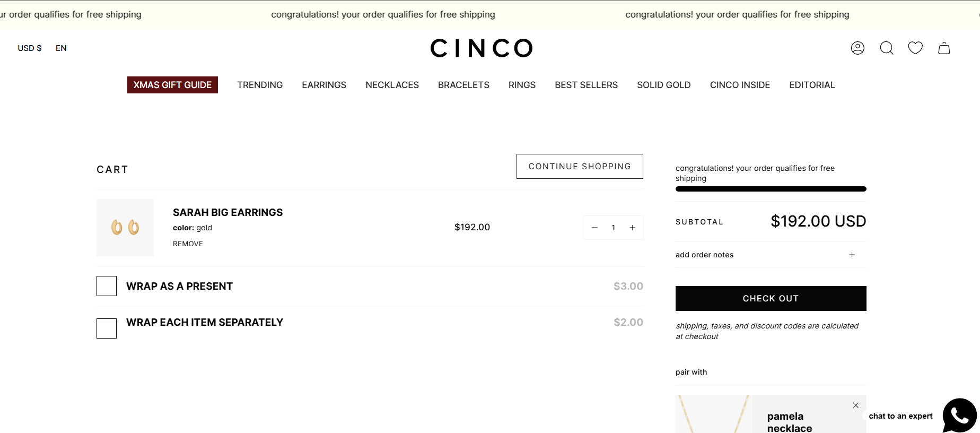980x433 pixels.
Task: Click the Continue Shopping button
Action: click(x=580, y=167)
